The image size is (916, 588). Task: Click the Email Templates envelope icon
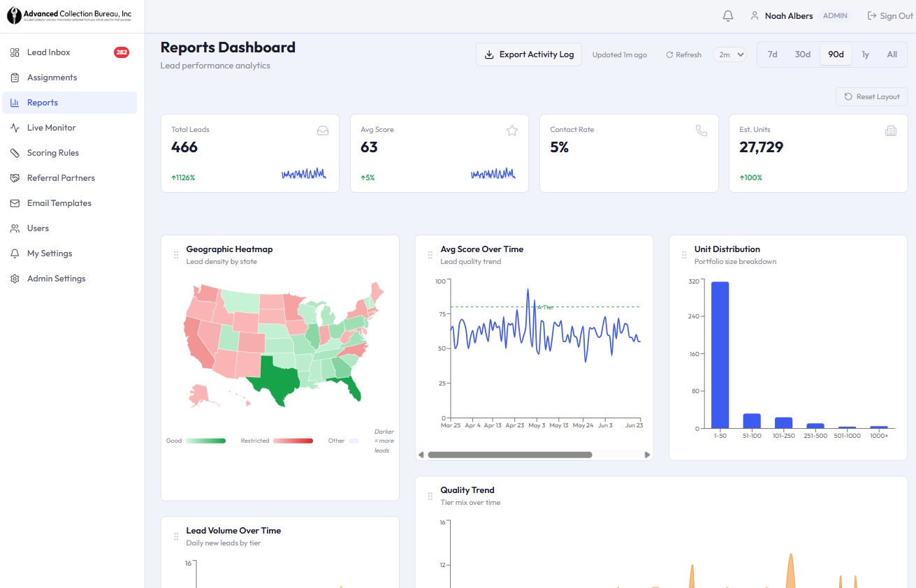coord(15,203)
